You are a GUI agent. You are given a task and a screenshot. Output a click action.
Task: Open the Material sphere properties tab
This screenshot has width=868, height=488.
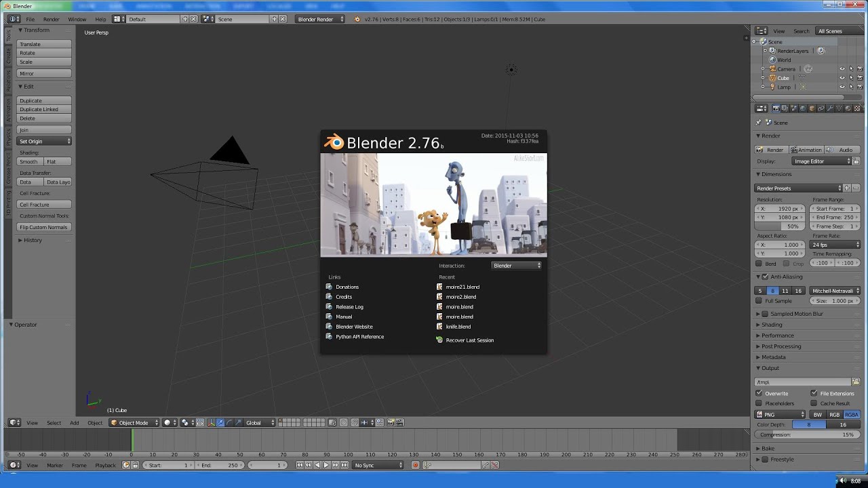click(x=848, y=108)
